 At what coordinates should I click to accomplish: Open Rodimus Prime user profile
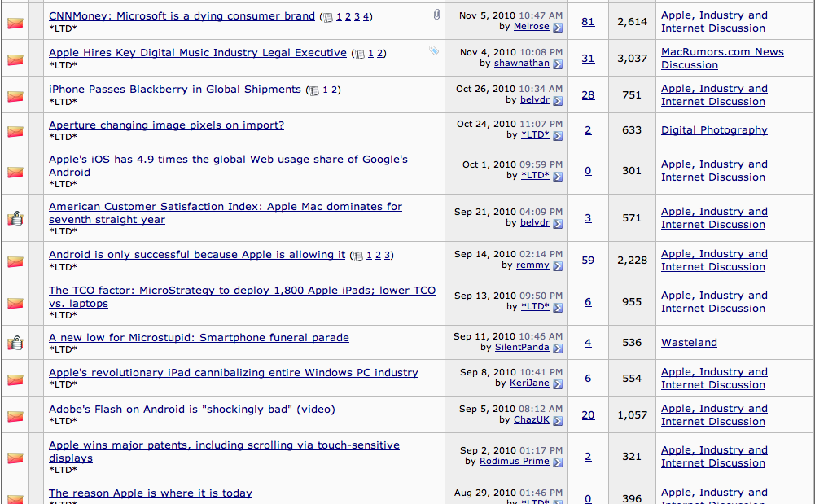[x=514, y=461]
